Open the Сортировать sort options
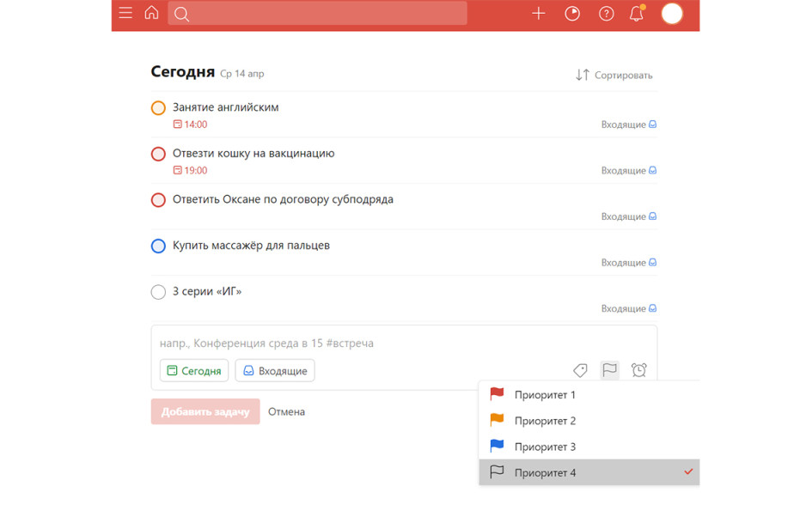Image resolution: width=812 pixels, height=529 pixels. (x=614, y=75)
